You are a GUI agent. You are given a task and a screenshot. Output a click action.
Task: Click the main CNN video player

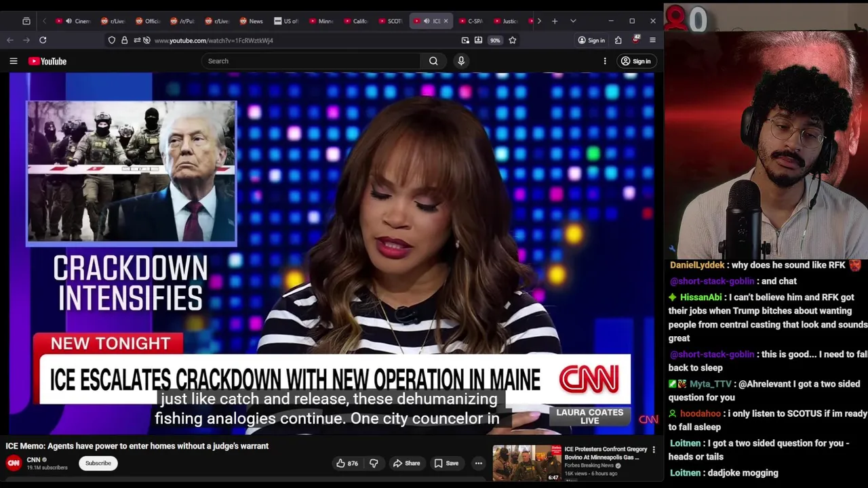click(x=332, y=254)
